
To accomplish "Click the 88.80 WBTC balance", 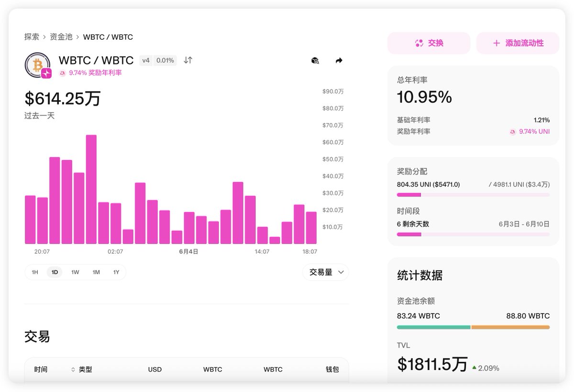I will pyautogui.click(x=528, y=316).
